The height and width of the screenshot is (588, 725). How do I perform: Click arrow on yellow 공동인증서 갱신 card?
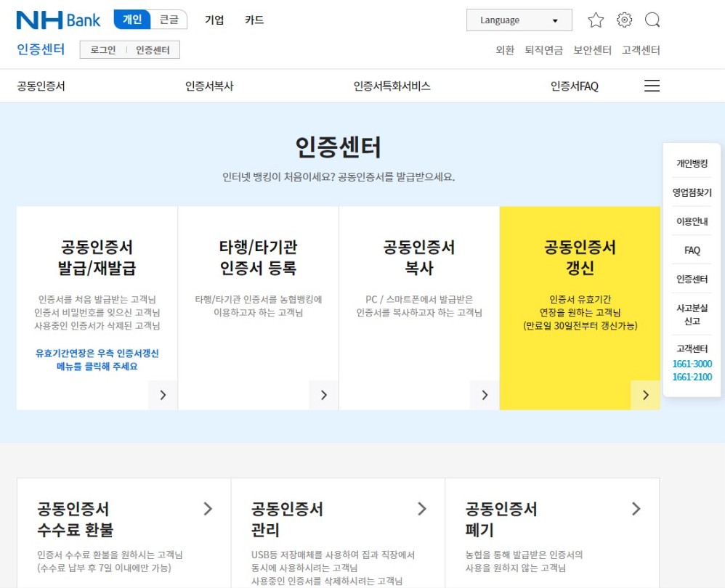[x=646, y=395]
